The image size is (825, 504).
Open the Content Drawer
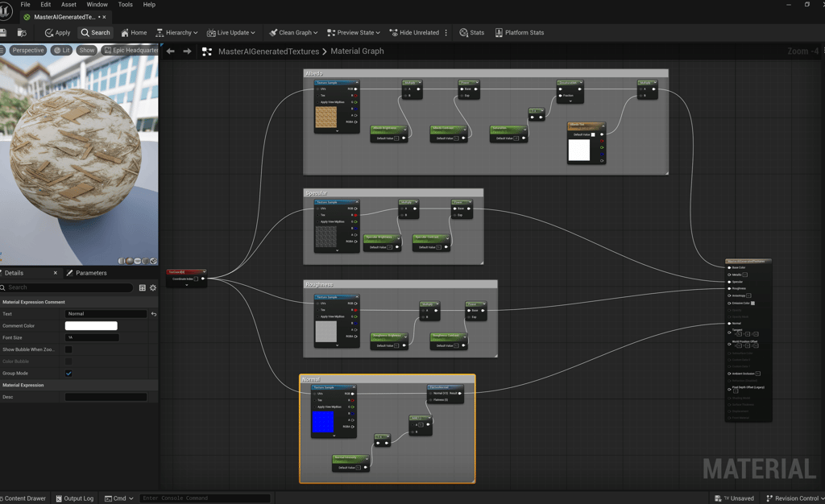tap(23, 498)
